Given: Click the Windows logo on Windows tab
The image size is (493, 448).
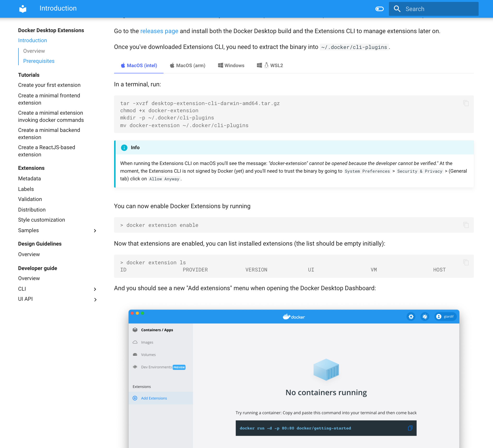Looking at the screenshot, I should point(220,65).
